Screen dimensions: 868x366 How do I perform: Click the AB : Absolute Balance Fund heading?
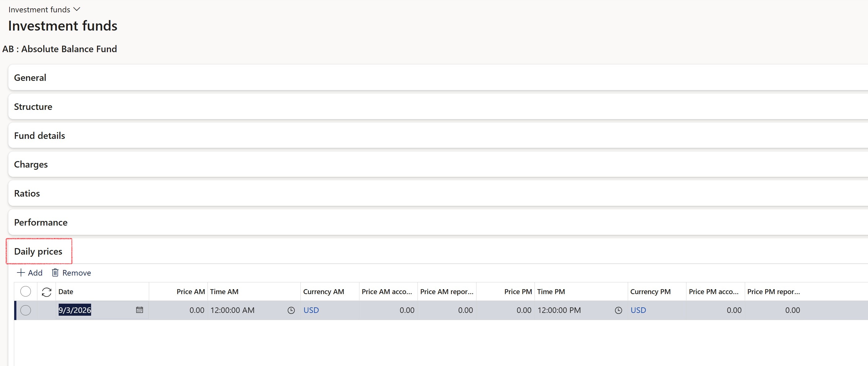60,49
